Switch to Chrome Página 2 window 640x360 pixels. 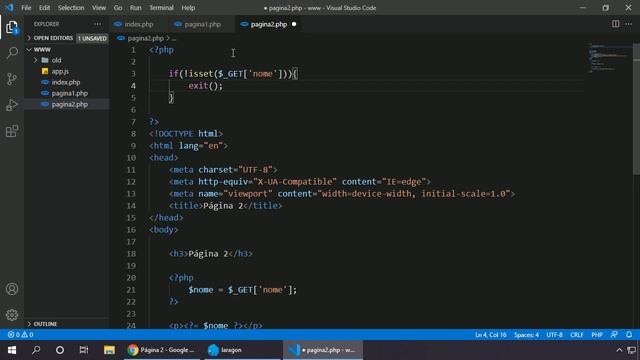(161, 350)
